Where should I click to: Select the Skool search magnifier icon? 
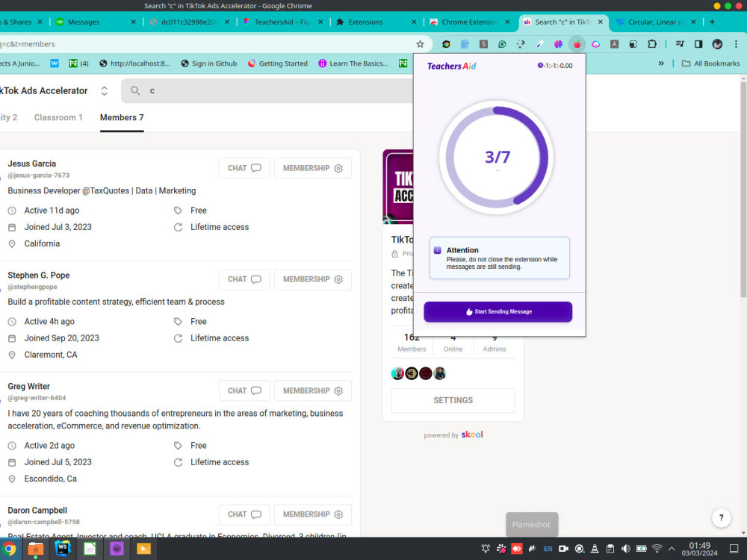tap(134, 90)
